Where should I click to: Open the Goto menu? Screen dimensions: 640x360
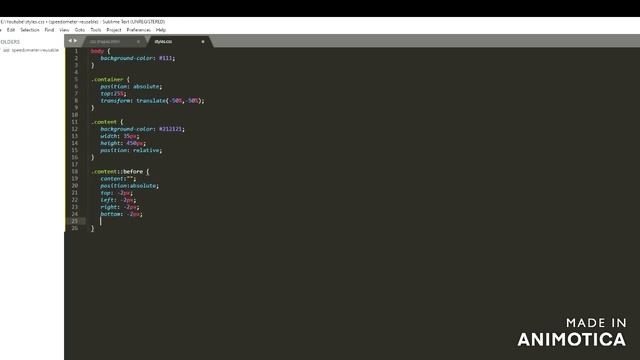click(80, 30)
